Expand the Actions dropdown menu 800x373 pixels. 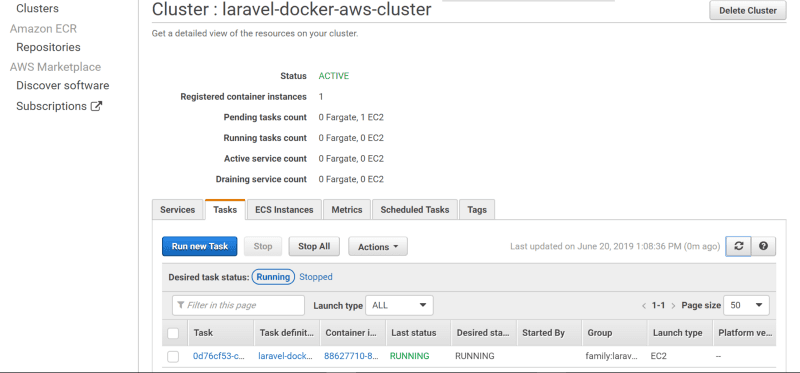pos(378,246)
